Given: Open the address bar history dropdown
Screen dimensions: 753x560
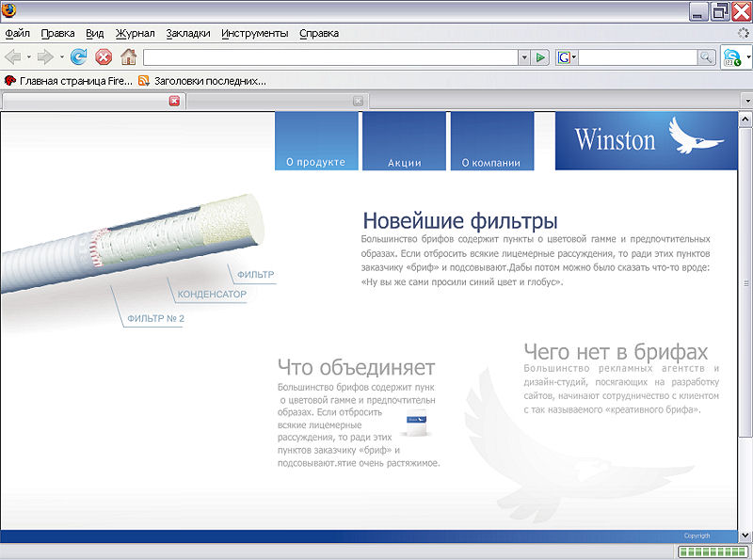Looking at the screenshot, I should pos(524,56).
